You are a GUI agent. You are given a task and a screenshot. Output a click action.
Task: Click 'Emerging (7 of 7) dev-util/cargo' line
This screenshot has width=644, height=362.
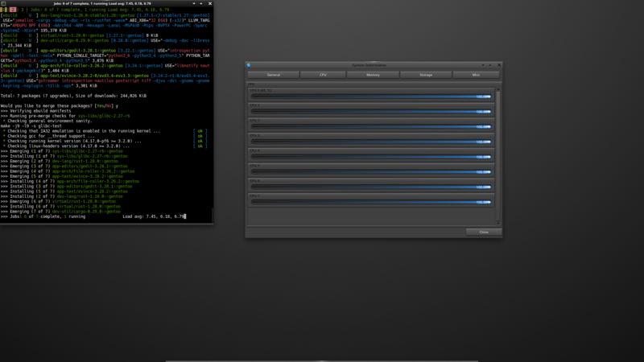(60, 212)
